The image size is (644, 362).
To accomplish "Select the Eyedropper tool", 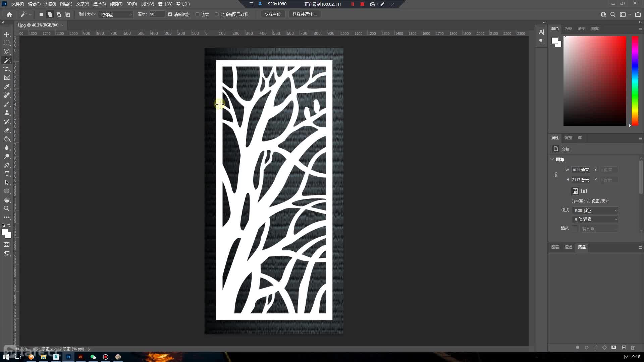I will pyautogui.click(x=7, y=86).
